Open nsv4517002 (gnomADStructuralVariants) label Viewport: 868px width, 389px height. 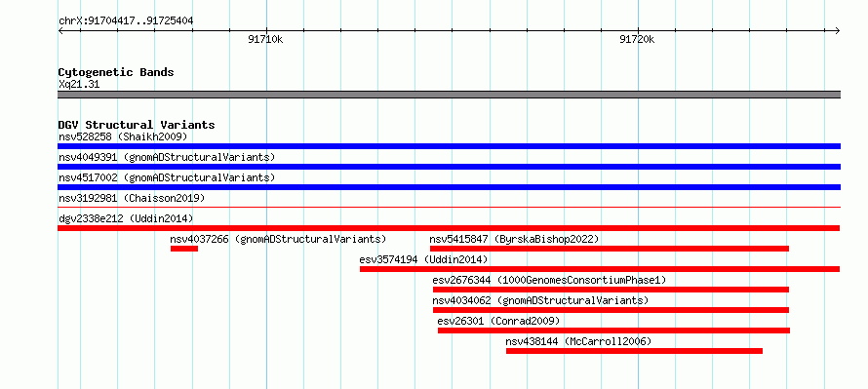point(167,177)
